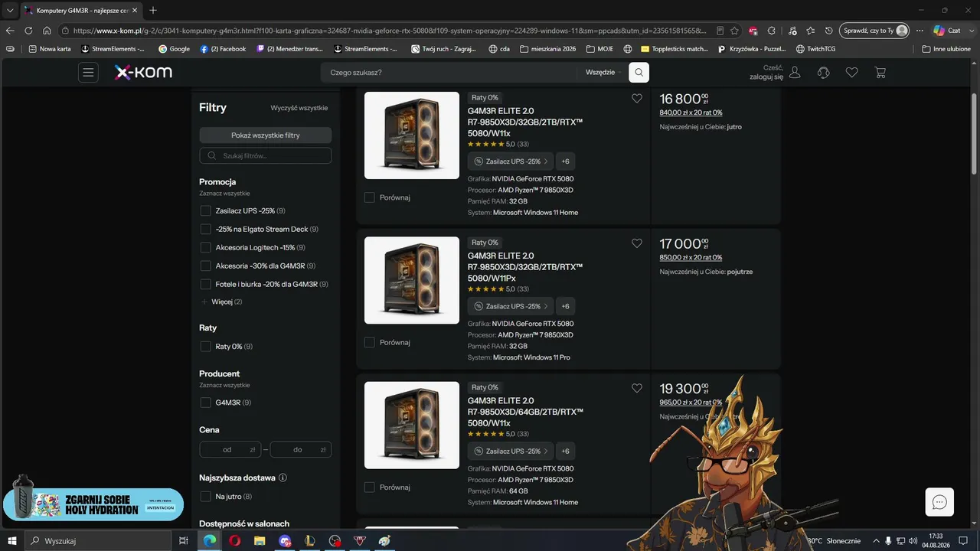This screenshot has height=551, width=980.
Task: Open the 16 800 zł computer thumbnail
Action: (x=412, y=135)
